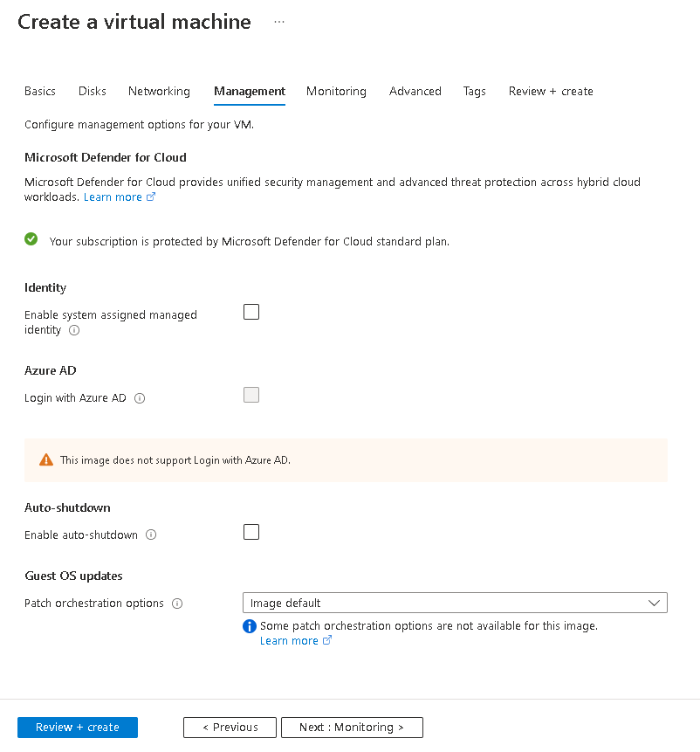Click warning icon in the Azure AD banner
The image size is (700, 752).
tap(46, 459)
